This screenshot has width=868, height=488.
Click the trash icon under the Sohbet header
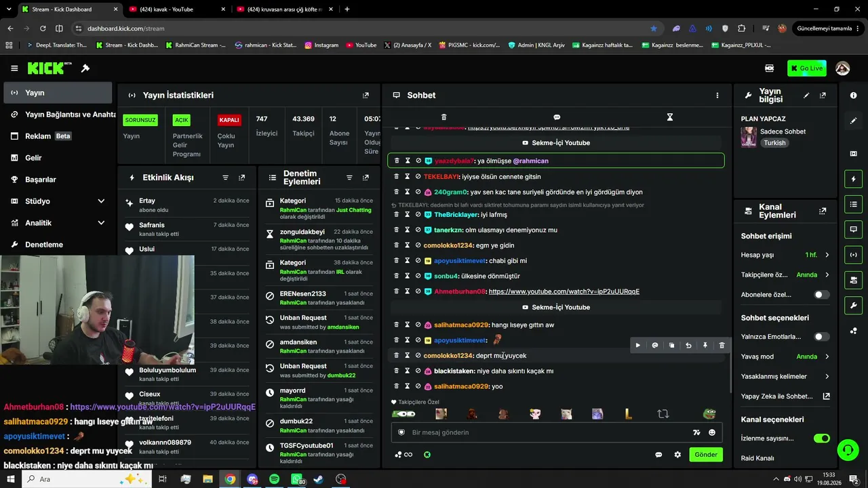tap(444, 117)
